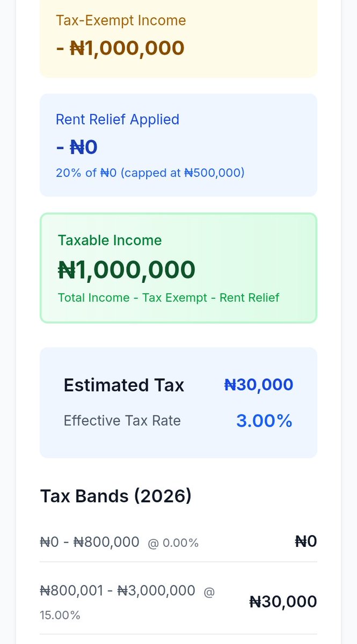This screenshot has height=644, width=357.
Task: Click the Taxable Income label
Action: 110,240
